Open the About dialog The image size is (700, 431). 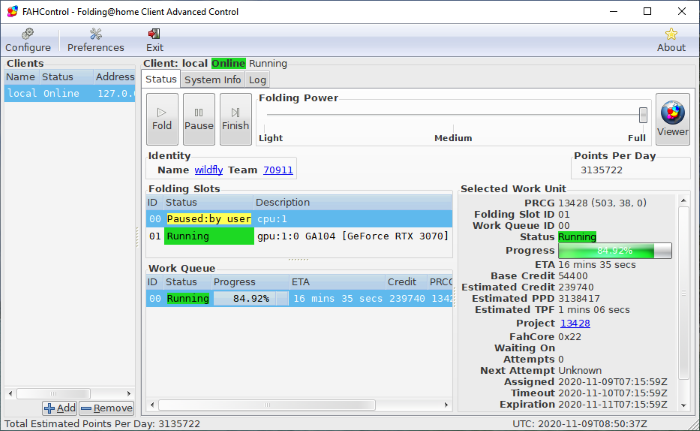click(x=671, y=40)
